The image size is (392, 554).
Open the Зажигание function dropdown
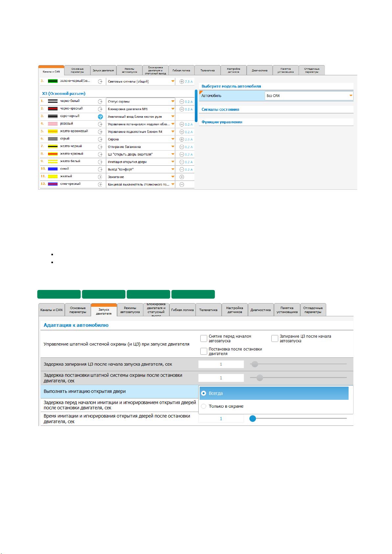click(x=140, y=177)
